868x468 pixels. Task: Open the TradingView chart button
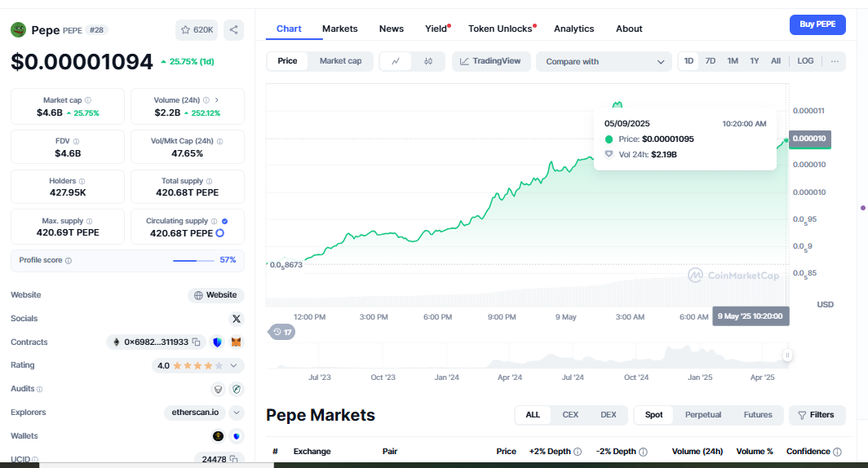tap(491, 61)
